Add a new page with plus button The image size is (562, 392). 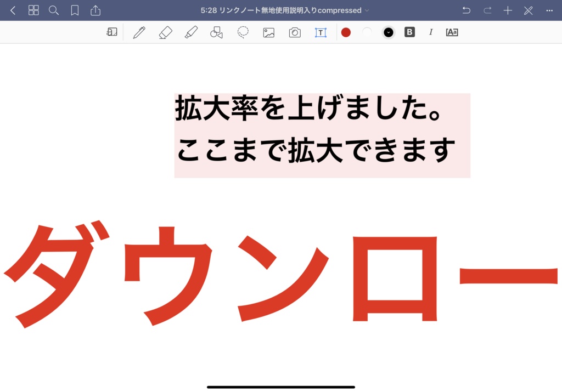click(x=508, y=10)
